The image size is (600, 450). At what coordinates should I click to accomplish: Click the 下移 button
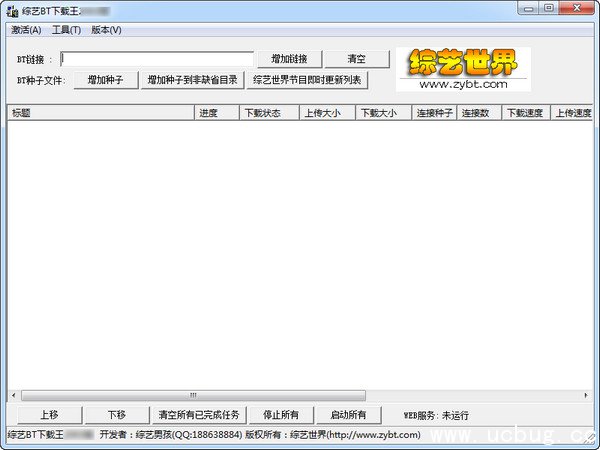point(117,415)
